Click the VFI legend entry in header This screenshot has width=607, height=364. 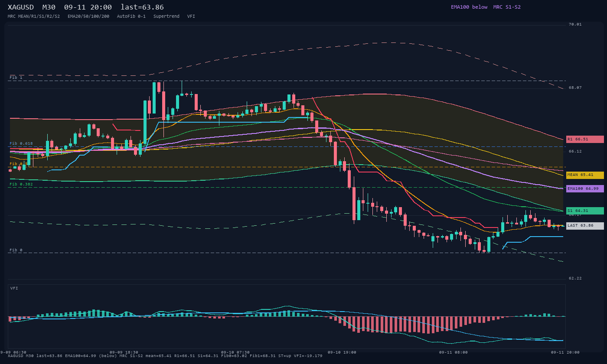[191, 16]
